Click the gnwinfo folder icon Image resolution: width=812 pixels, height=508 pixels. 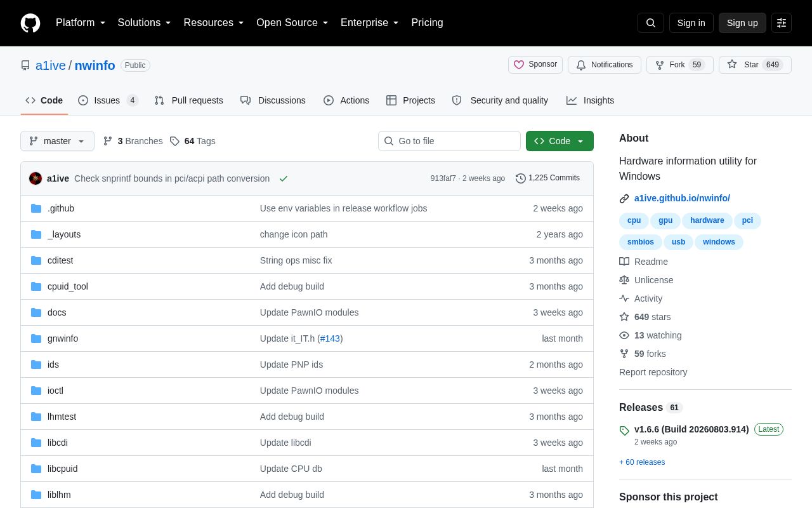tap(36, 338)
